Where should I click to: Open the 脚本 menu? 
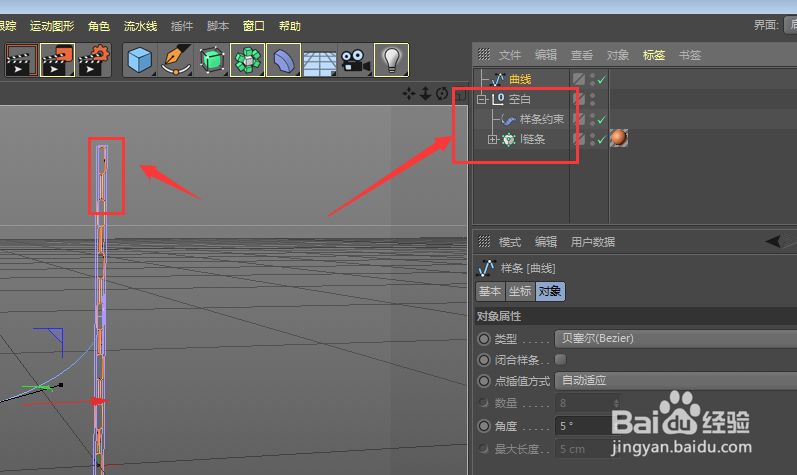point(218,26)
